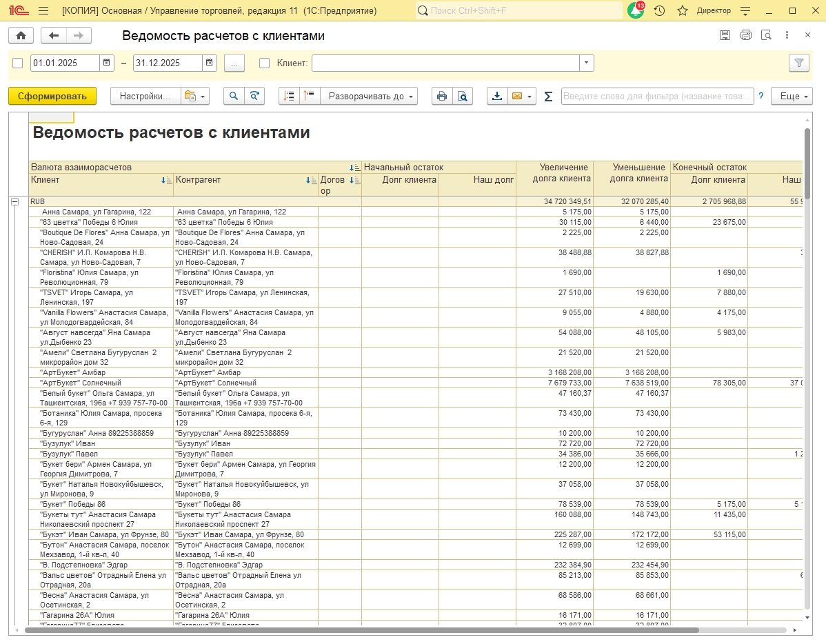
Task: Enable the Клиент filter checkbox
Action: tap(265, 63)
